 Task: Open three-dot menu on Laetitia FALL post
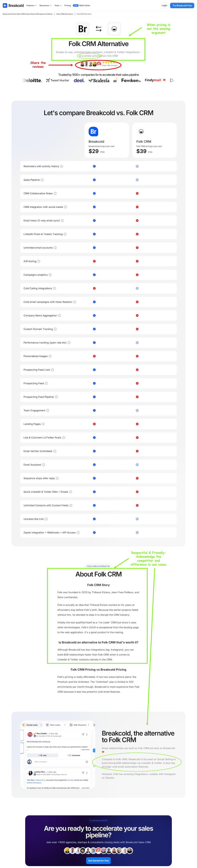[x=87, y=773]
